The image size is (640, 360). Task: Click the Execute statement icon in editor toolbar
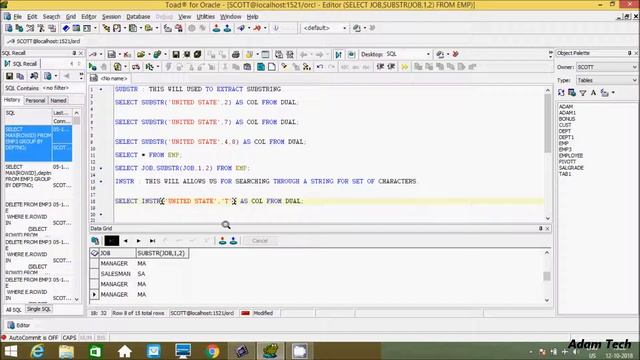click(93, 67)
